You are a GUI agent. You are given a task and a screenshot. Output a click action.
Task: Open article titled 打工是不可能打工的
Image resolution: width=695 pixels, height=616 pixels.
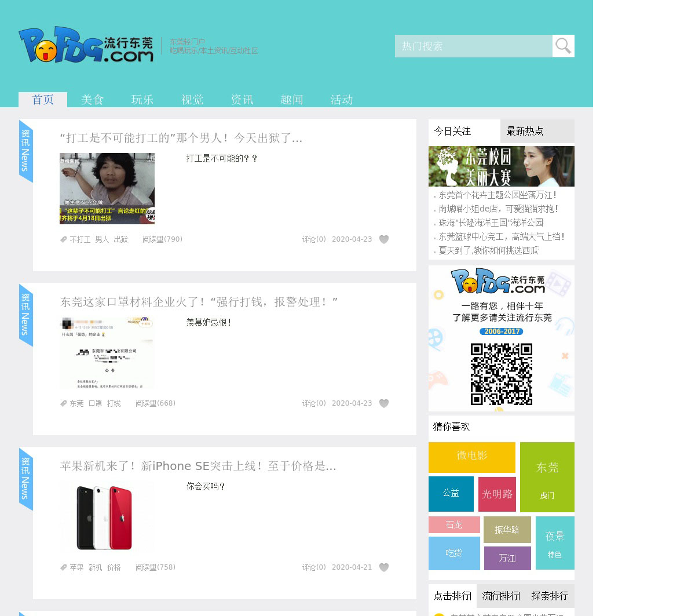181,138
